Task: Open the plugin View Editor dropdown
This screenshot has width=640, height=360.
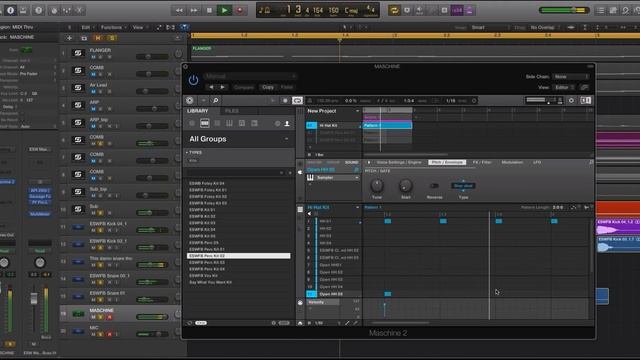Action: pos(564,87)
